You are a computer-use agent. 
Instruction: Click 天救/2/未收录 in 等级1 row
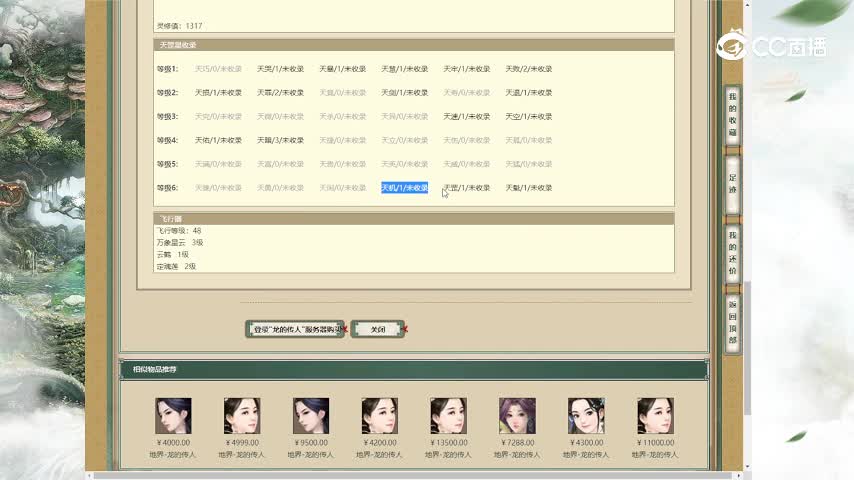(528, 69)
